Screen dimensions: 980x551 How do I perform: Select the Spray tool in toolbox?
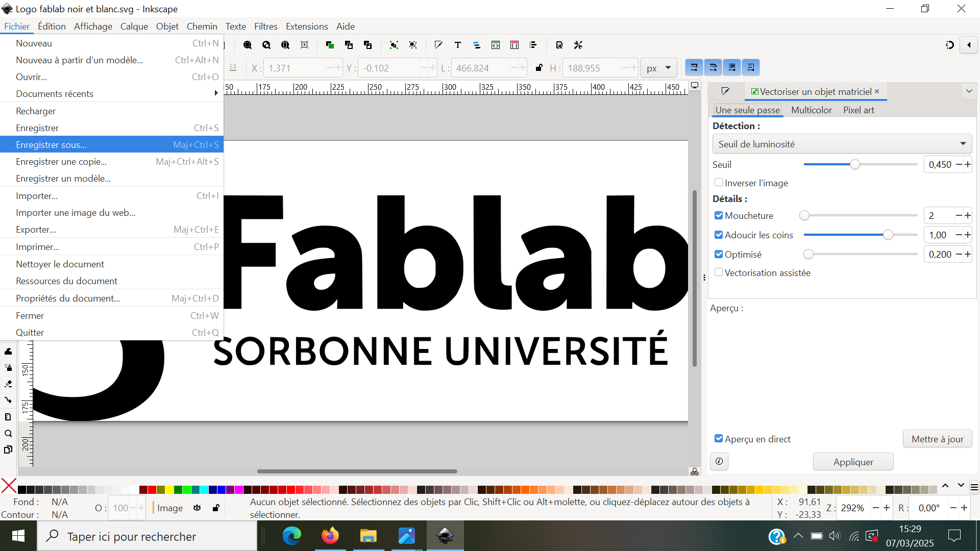[8, 367]
